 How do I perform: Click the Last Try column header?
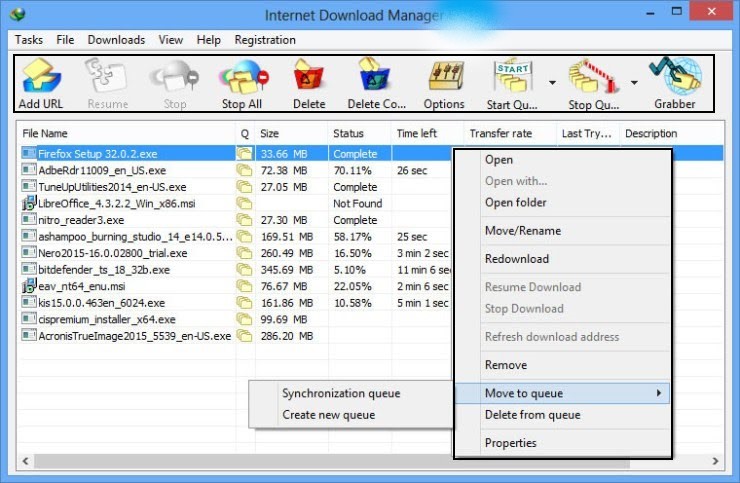pos(588,134)
